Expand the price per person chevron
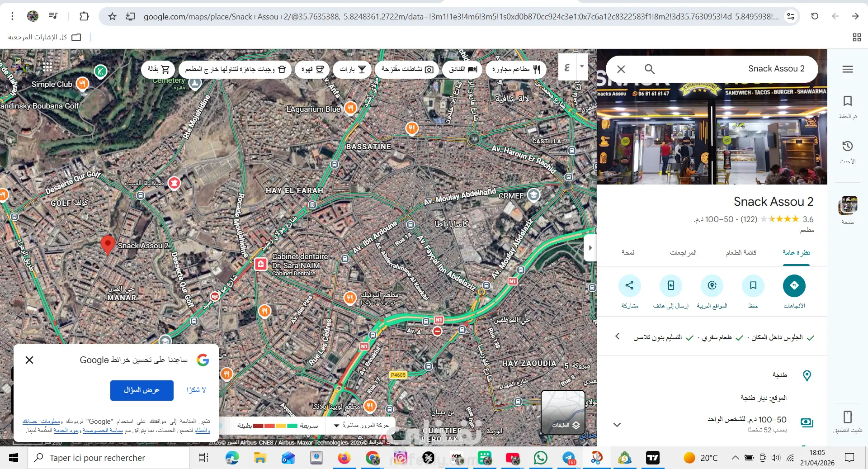 pos(617,425)
